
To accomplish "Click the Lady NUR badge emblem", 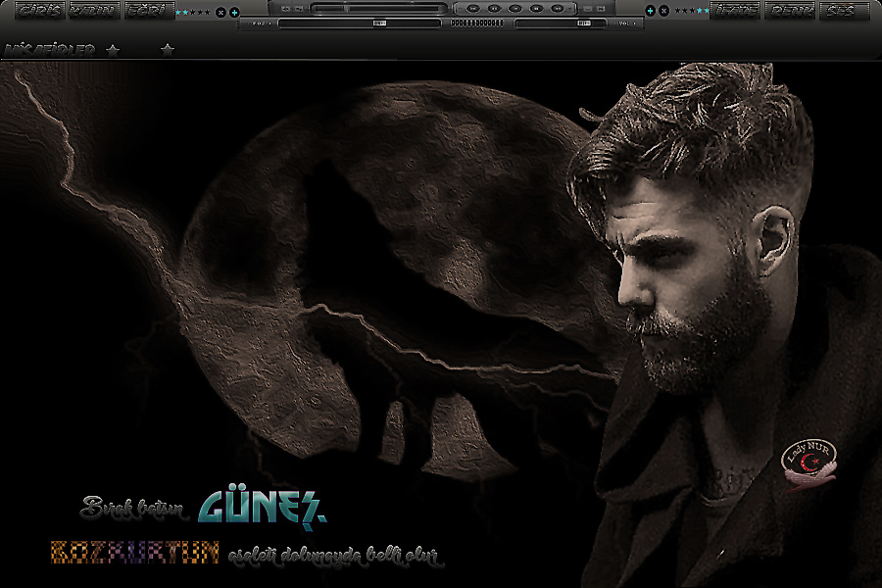I will [x=808, y=465].
